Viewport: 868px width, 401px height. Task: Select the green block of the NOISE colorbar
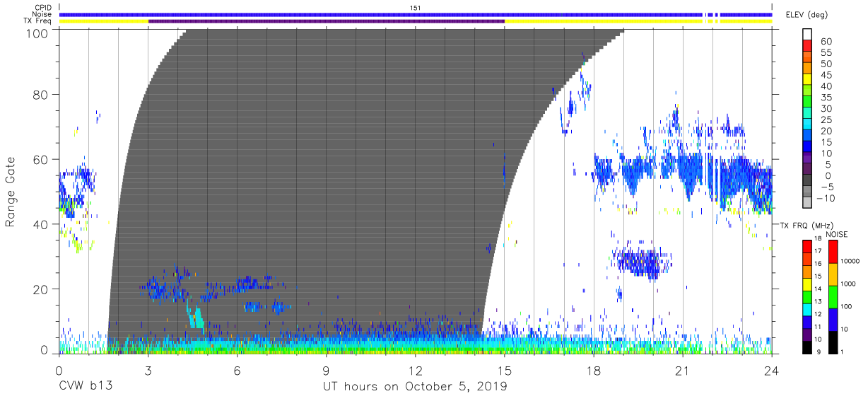[833, 297]
